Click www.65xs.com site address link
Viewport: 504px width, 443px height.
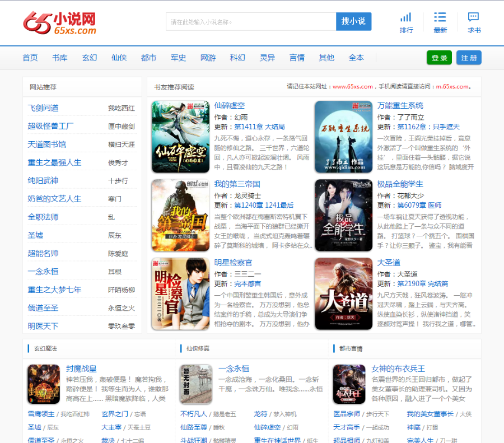pyautogui.click(x=353, y=86)
